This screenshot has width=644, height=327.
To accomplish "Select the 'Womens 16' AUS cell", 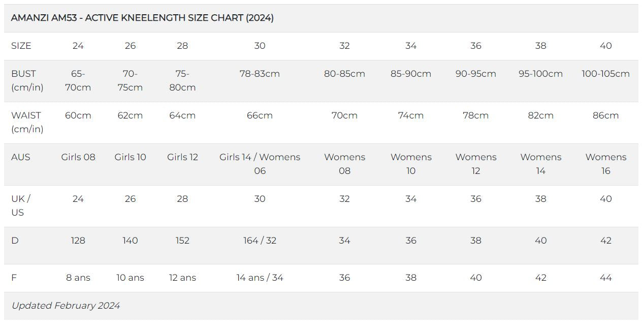I will point(605,164).
